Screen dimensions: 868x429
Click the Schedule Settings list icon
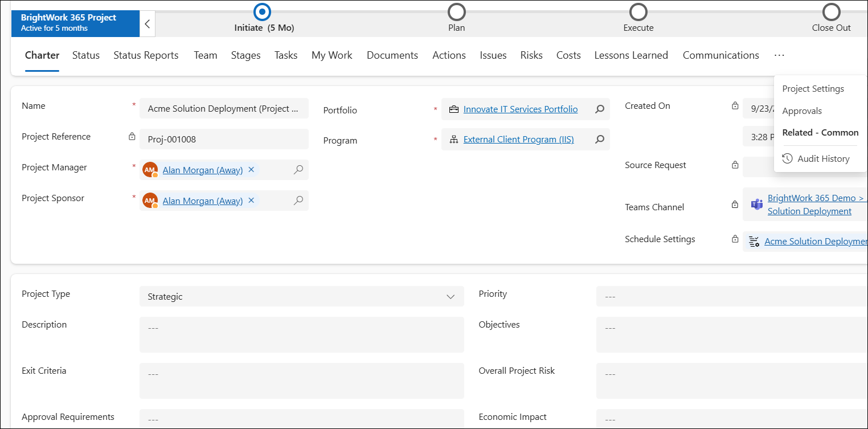point(754,242)
